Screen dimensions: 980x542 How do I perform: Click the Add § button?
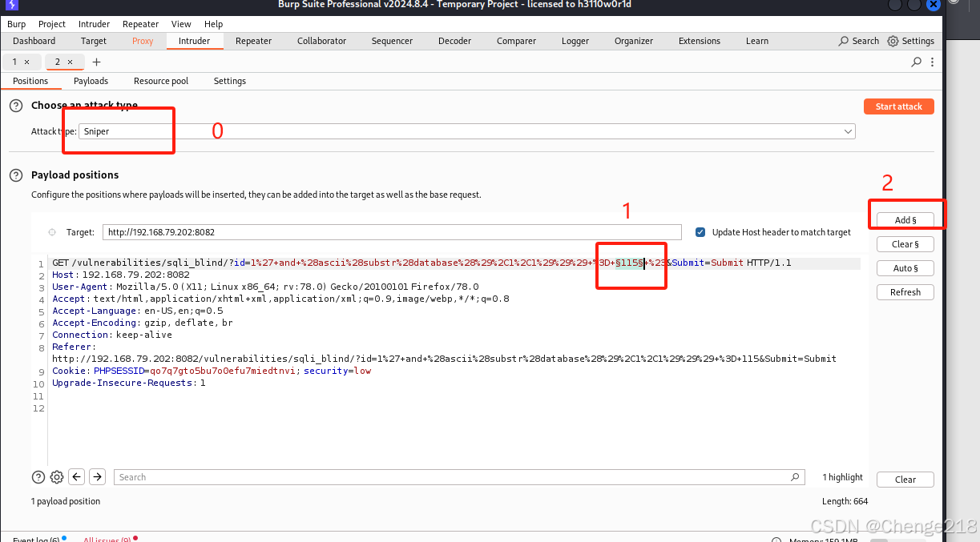click(x=905, y=220)
